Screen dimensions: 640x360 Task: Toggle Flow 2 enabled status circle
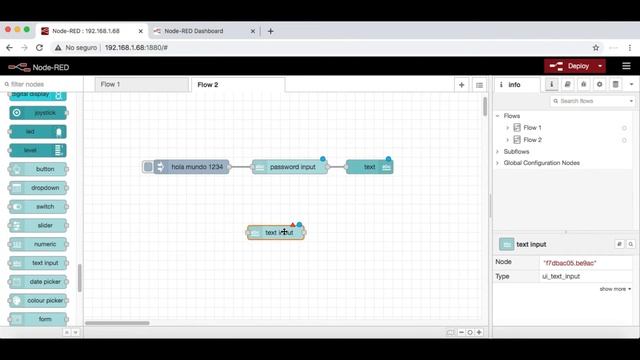[624, 140]
